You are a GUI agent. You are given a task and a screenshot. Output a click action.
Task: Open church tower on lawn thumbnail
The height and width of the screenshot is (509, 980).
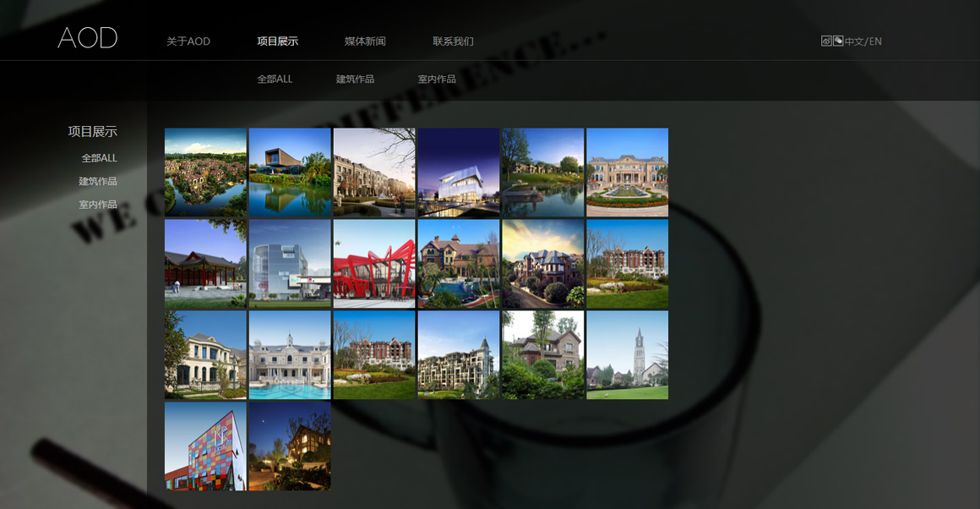point(628,355)
